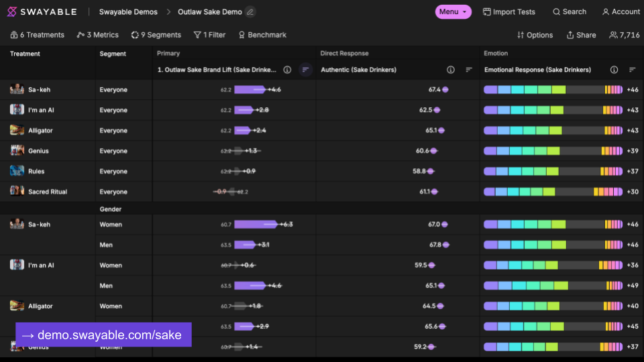The width and height of the screenshot is (644, 362).
Task: Open the Menu dropdown button
Action: coord(453,12)
